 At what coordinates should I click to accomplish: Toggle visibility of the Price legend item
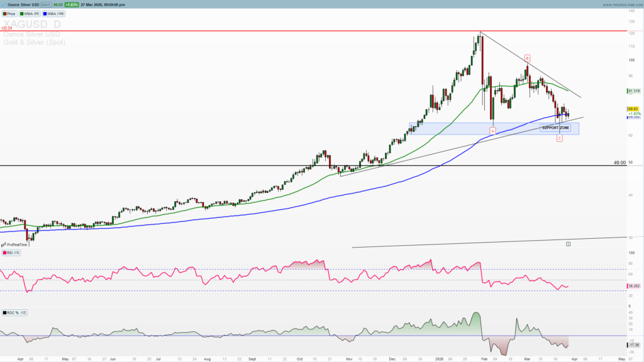[x=11, y=14]
